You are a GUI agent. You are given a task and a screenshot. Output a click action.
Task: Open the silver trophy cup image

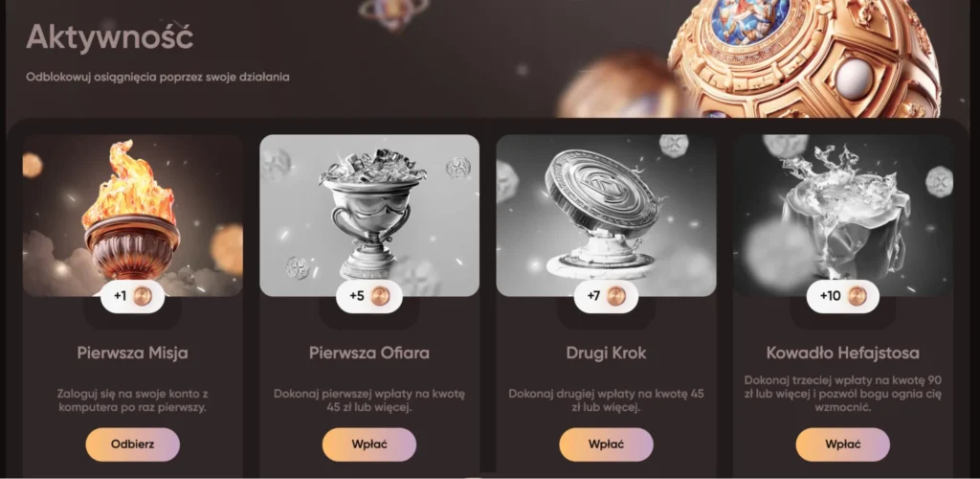point(369,216)
